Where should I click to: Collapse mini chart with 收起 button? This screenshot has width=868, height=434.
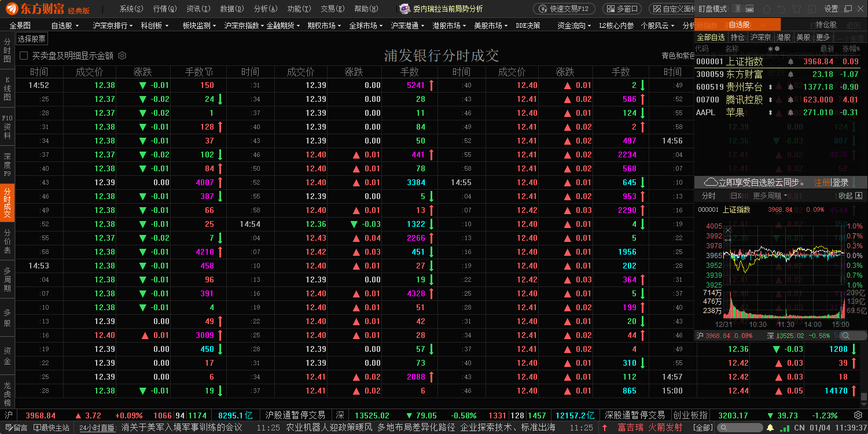[851, 196]
